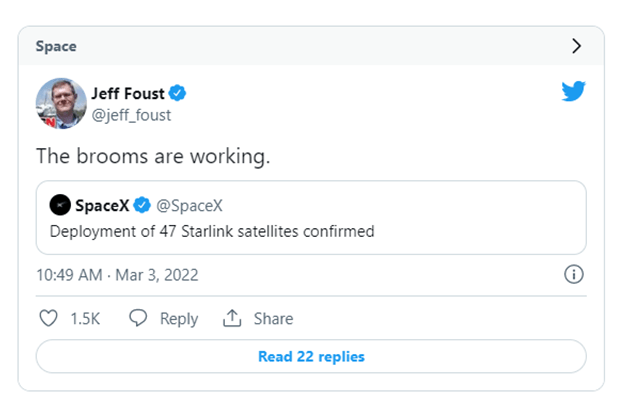623x414 pixels.
Task: Click the 1.5K likes count
Action: coord(84,318)
